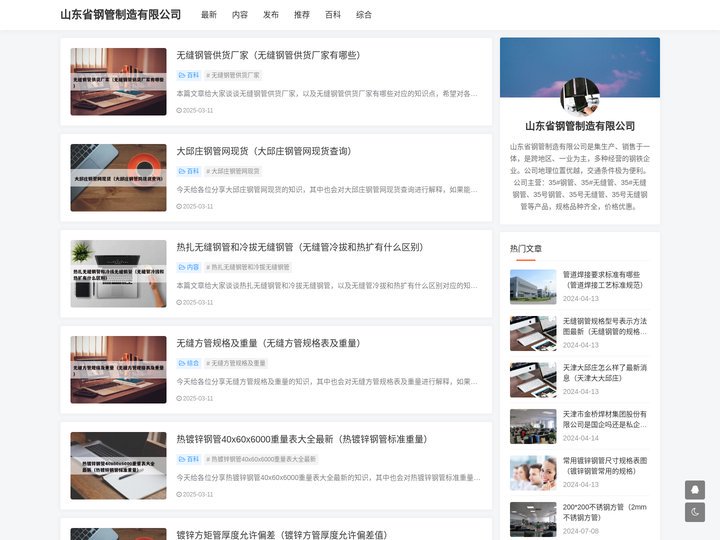
Task: Click thumbnail beside 无缝钢管规格型号表示方法 hot article
Action: pyautogui.click(x=533, y=333)
